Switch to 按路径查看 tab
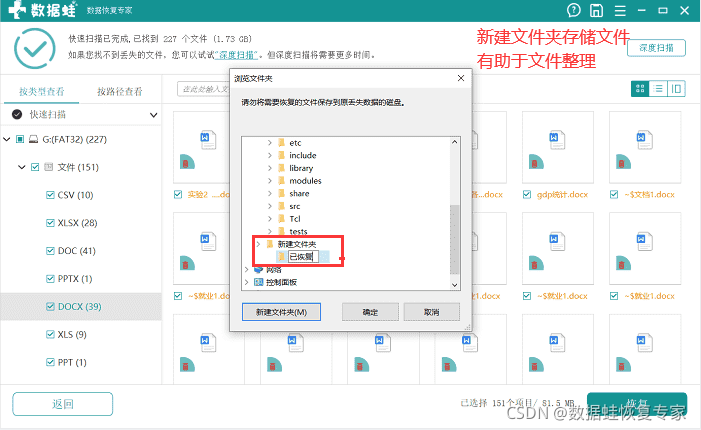 (x=120, y=92)
